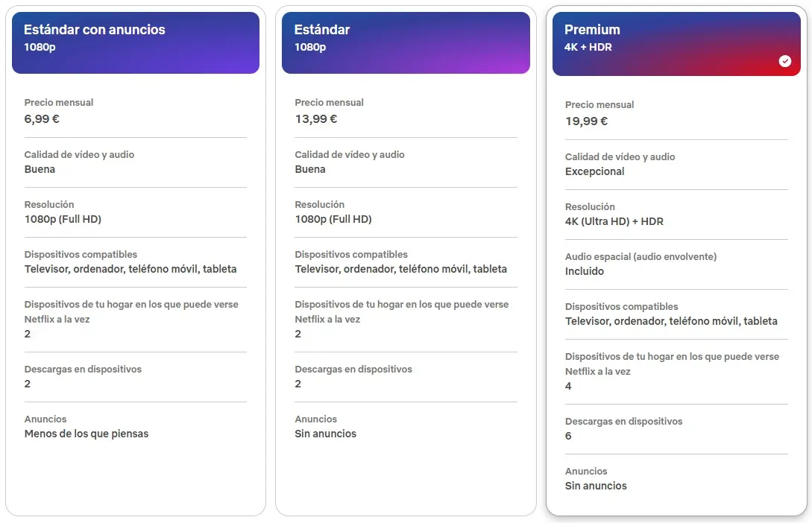Select the Estándar 1080p plan header
The width and height of the screenshot is (812, 523).
pos(406,43)
